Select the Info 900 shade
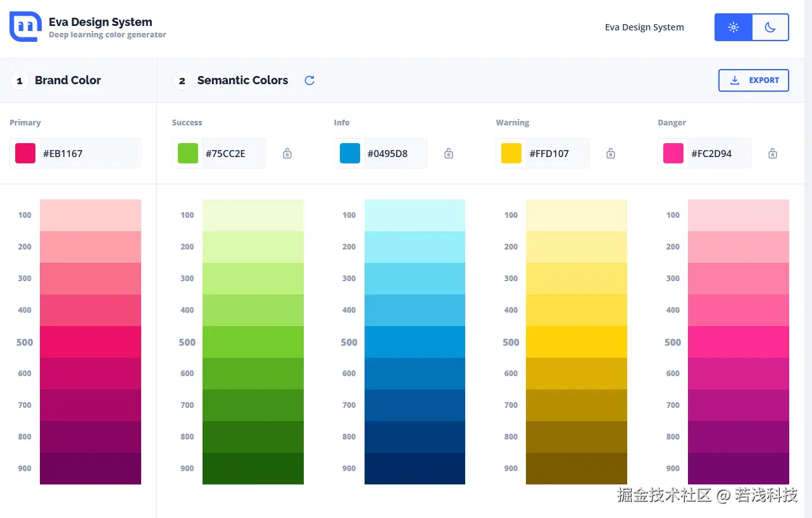Image resolution: width=812 pixels, height=518 pixels. 415,469
